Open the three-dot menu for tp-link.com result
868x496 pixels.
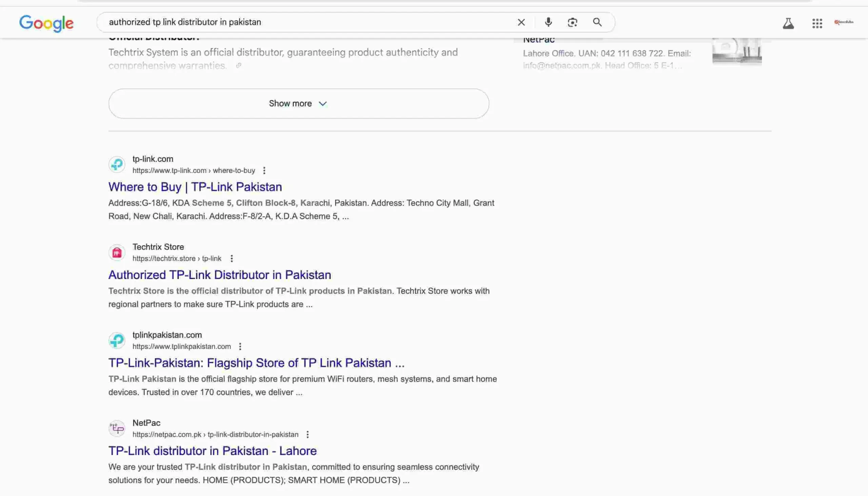coord(264,170)
